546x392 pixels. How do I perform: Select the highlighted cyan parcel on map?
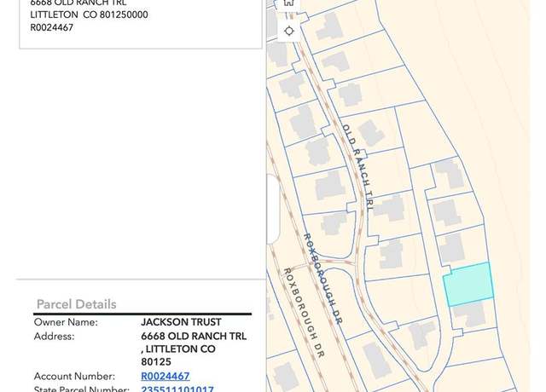468,285
